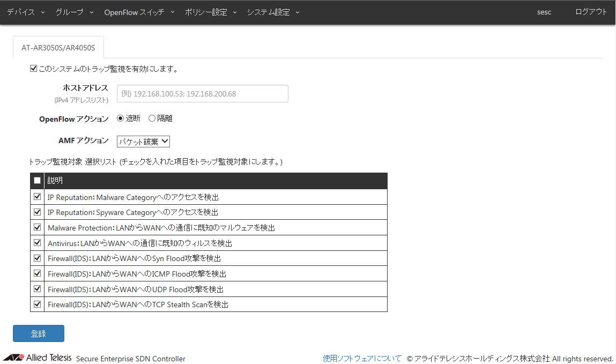Expand the OpenFlow スイッチ menu
Viewport: 616px width, 364px height.
click(x=139, y=12)
